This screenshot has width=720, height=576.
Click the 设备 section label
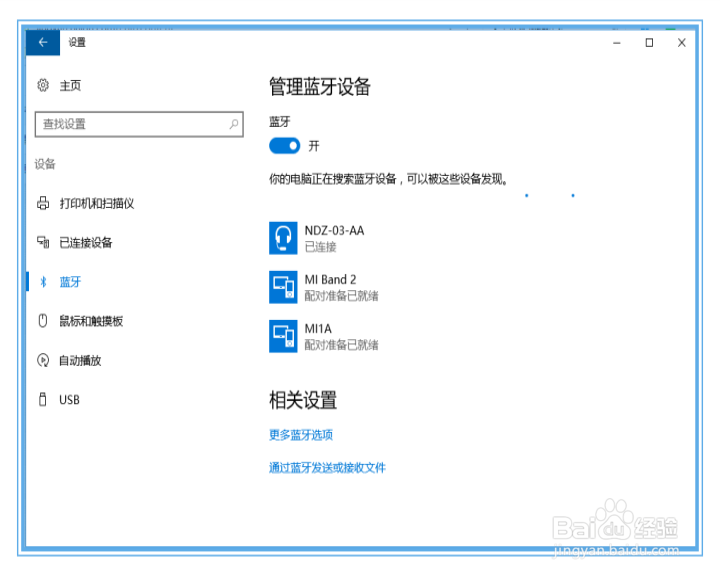tap(45, 164)
